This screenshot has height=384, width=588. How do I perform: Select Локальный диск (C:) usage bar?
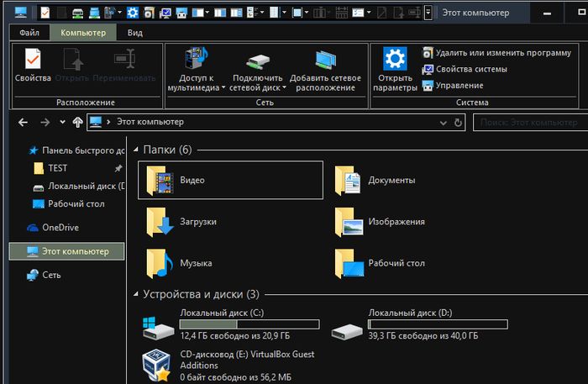point(249,324)
